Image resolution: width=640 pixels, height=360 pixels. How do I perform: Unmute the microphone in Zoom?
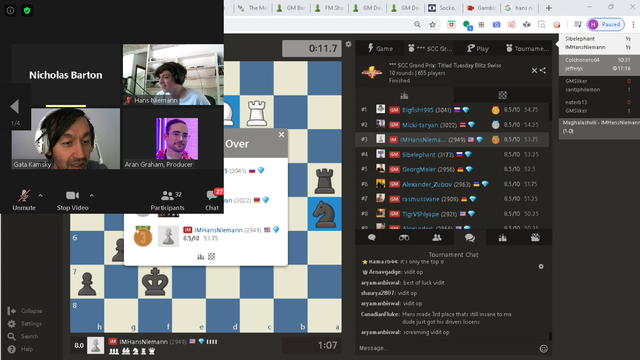(x=24, y=200)
